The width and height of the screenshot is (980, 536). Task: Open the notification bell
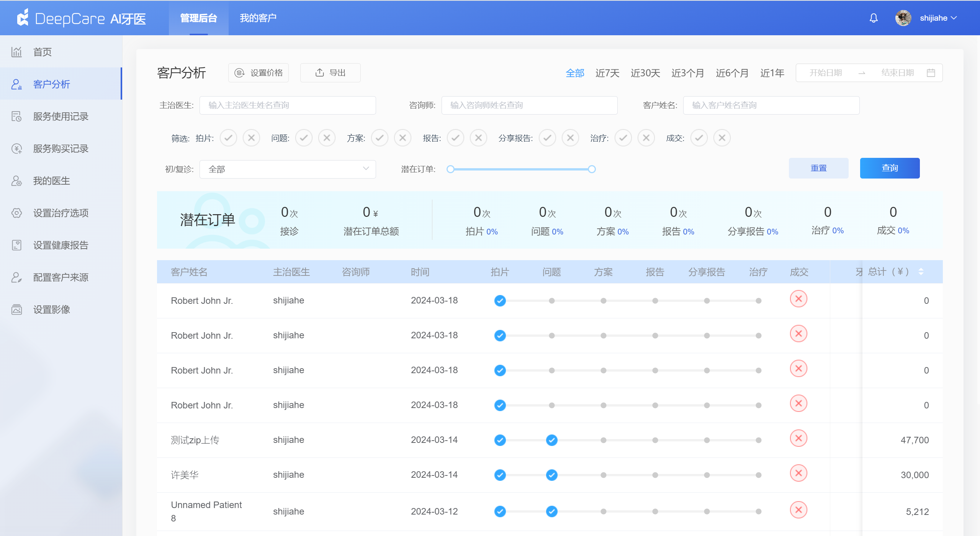tap(874, 18)
